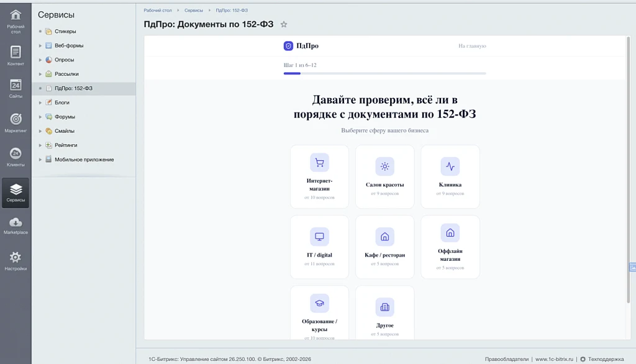Viewport: 636px width, 364px height.
Task: Choose the Оффлайн магазин house icon
Action: pyautogui.click(x=450, y=233)
